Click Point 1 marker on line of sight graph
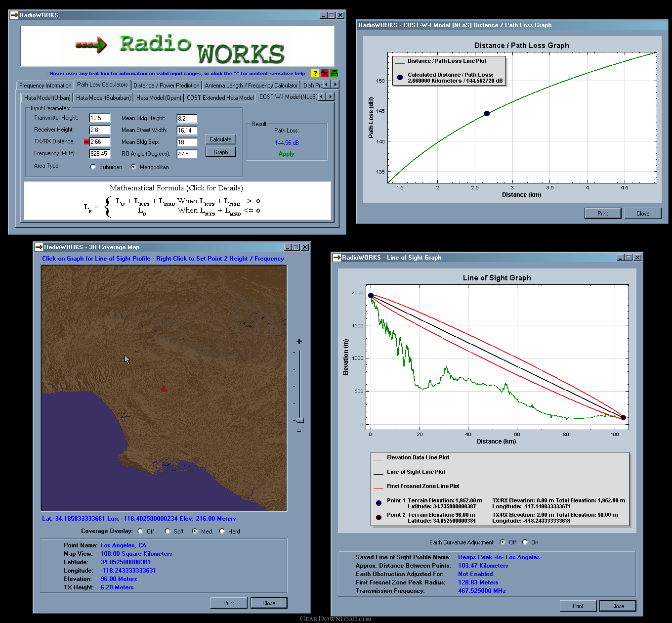Viewport: 672px width, 623px height. point(371,295)
